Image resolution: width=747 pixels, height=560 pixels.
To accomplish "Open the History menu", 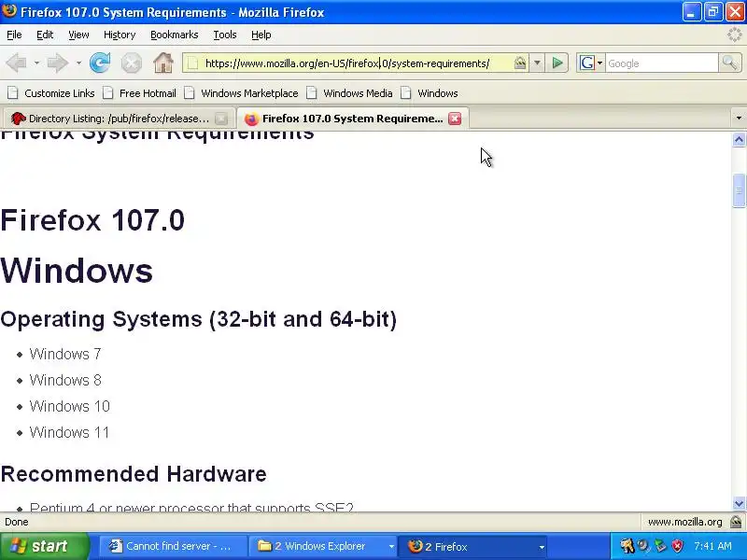I will (120, 35).
